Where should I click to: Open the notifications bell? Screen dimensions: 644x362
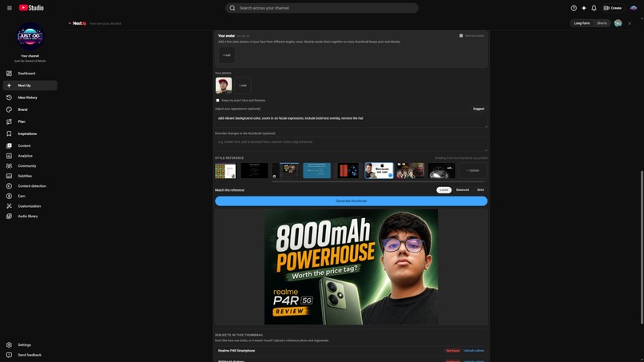(594, 8)
